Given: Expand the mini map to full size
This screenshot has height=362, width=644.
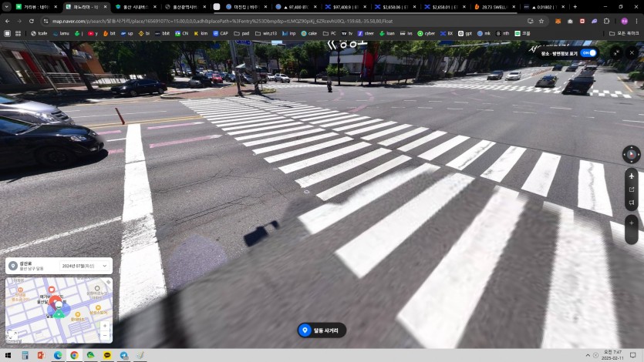Looking at the screenshot, I should (x=12, y=335).
